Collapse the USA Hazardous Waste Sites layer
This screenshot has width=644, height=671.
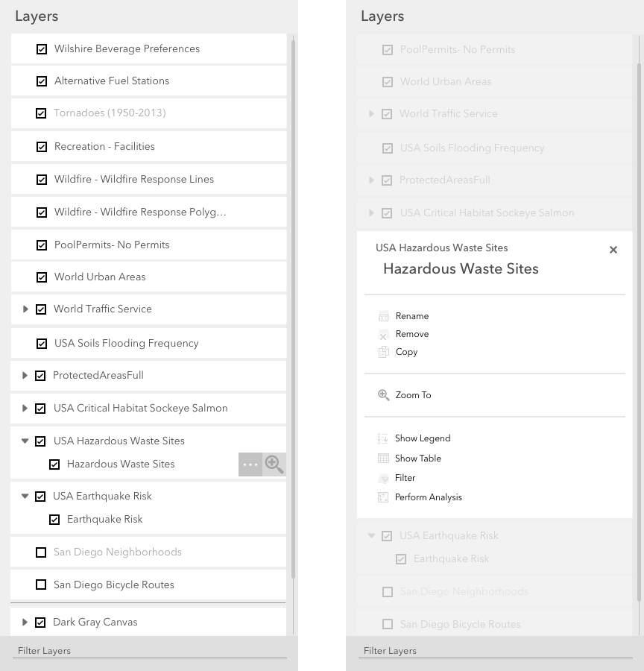(25, 441)
